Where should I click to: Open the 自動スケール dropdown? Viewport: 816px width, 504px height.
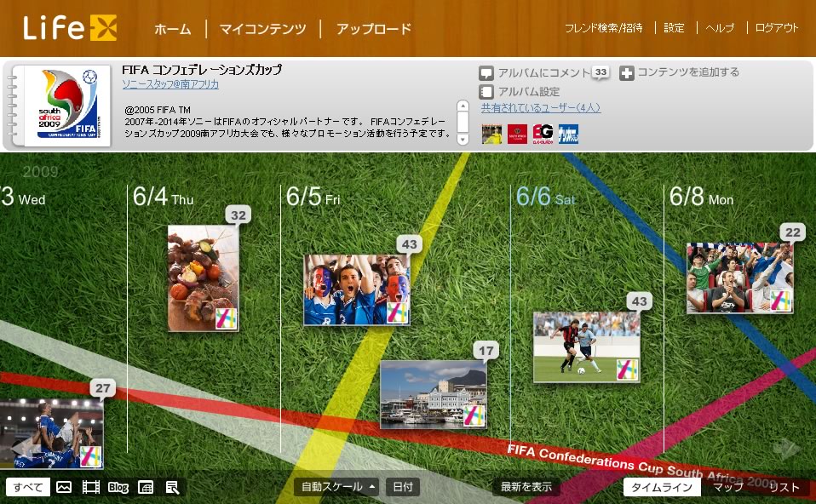336,487
